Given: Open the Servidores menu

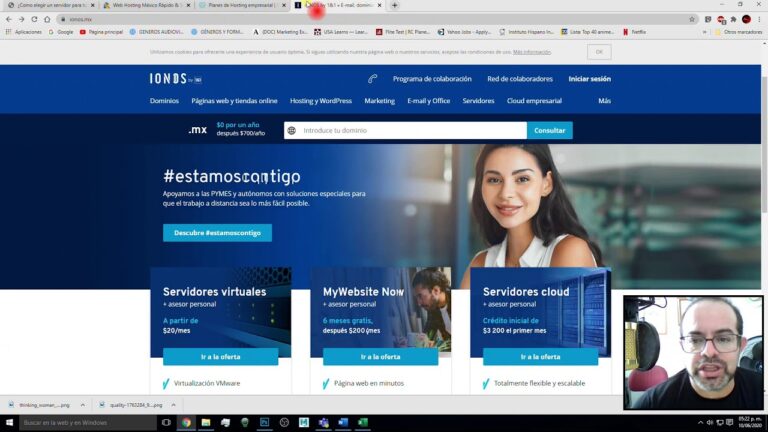Looking at the screenshot, I should point(479,101).
